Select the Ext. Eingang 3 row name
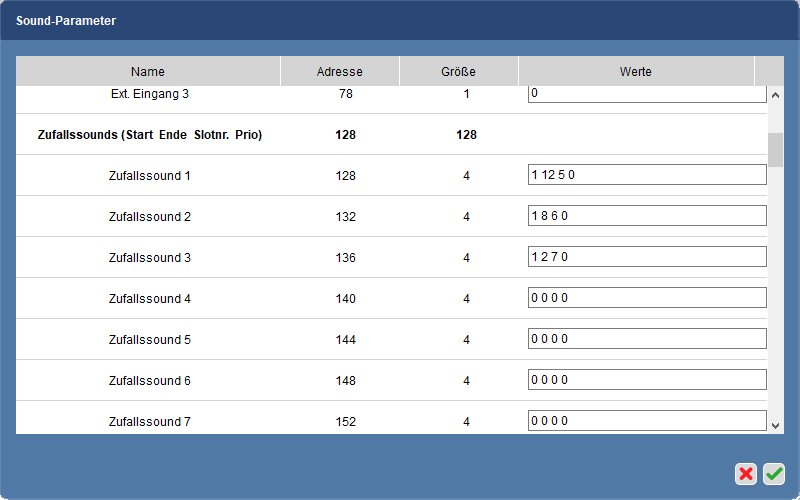This screenshot has width=800, height=500. tap(149, 94)
